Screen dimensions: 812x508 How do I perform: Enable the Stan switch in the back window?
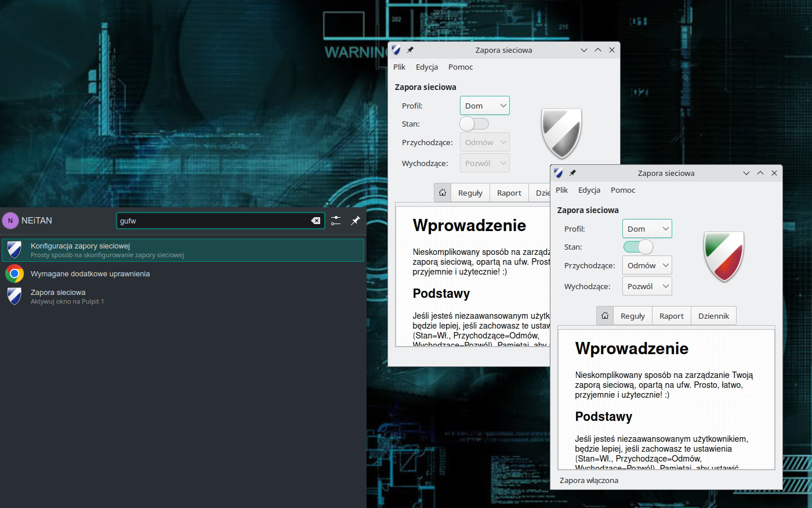(x=474, y=124)
